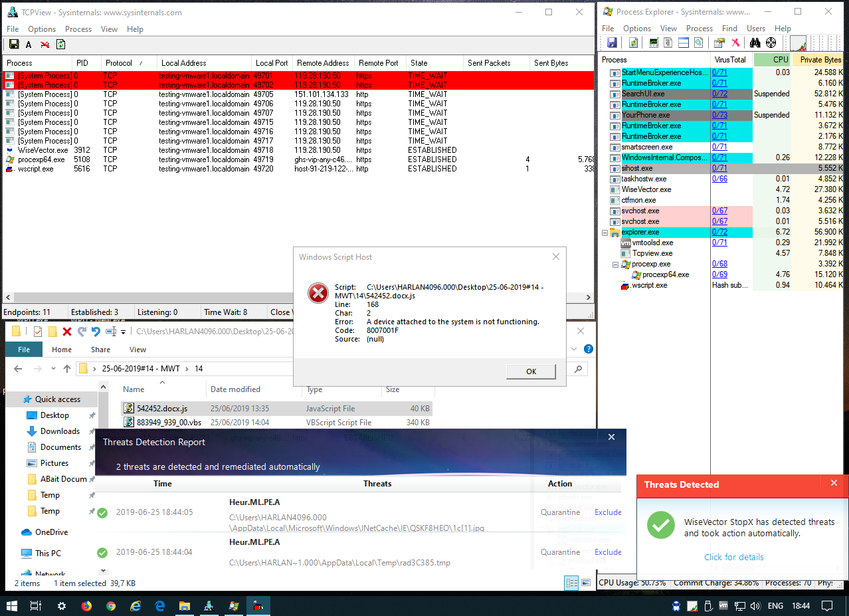Click the New Folder icon in Explorer toolbar

click(52, 331)
